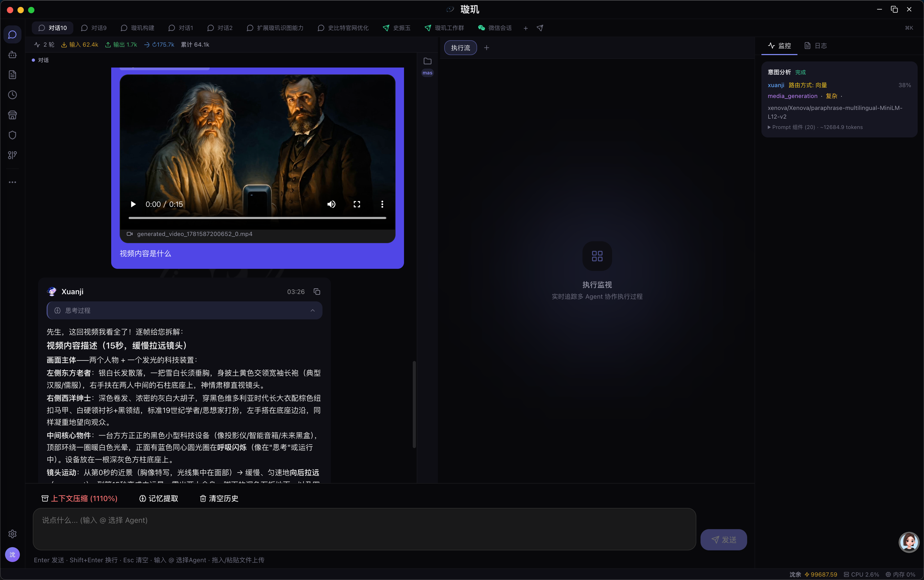
Task: Click the three-dot more icon in the sidebar
Action: [12, 182]
